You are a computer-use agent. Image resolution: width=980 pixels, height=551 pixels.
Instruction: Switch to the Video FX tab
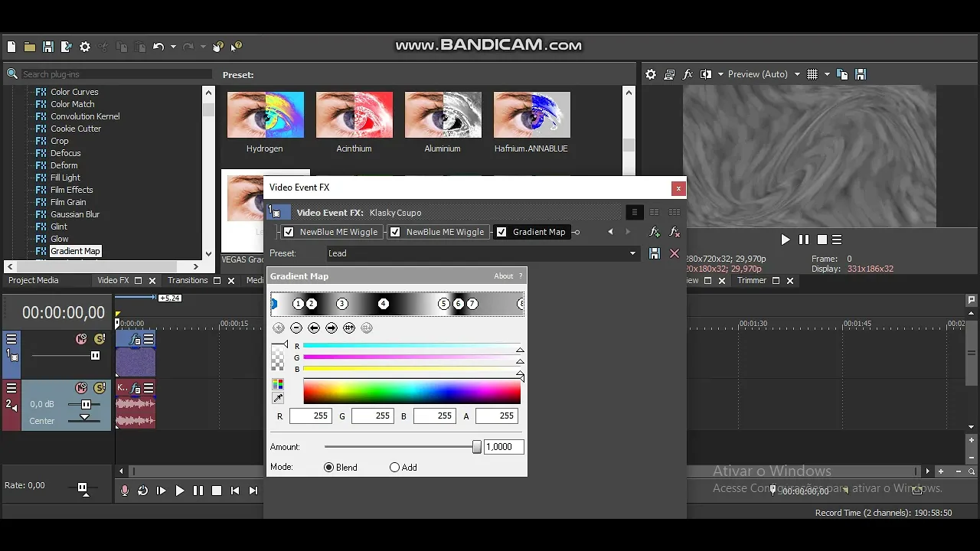[x=113, y=280]
